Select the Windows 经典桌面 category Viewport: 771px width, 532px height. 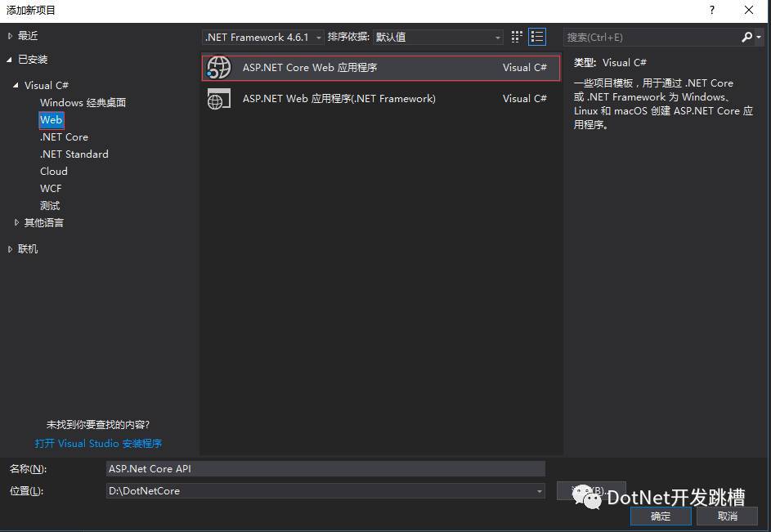coord(83,103)
